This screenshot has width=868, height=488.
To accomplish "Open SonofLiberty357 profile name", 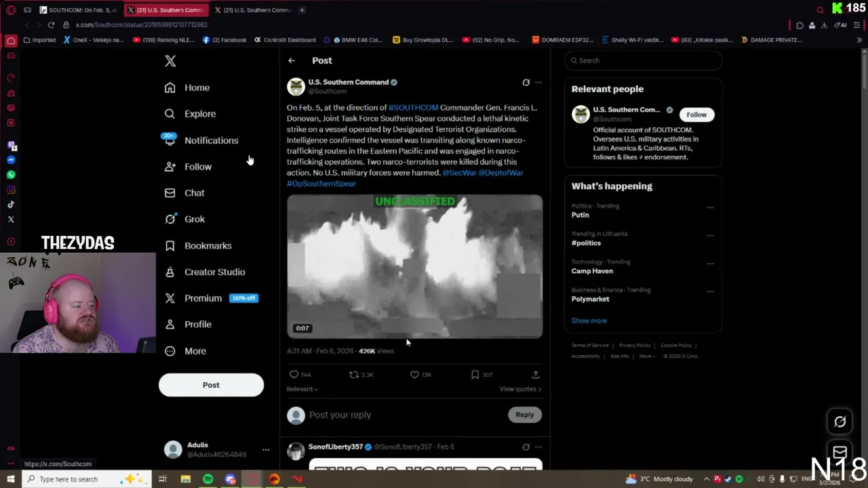I will (336, 447).
